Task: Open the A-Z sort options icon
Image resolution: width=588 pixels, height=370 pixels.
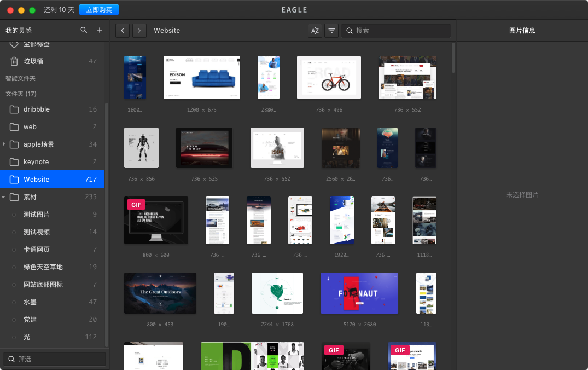Action: click(315, 31)
